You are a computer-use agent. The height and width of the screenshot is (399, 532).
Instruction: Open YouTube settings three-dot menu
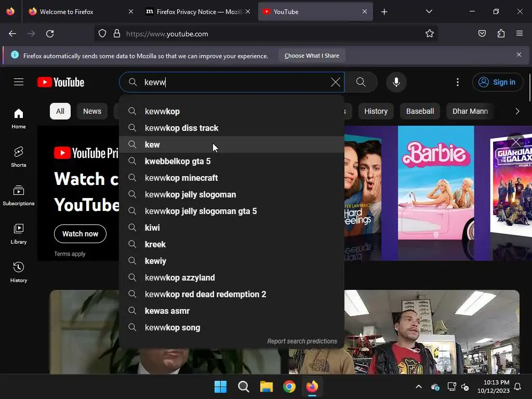457,82
